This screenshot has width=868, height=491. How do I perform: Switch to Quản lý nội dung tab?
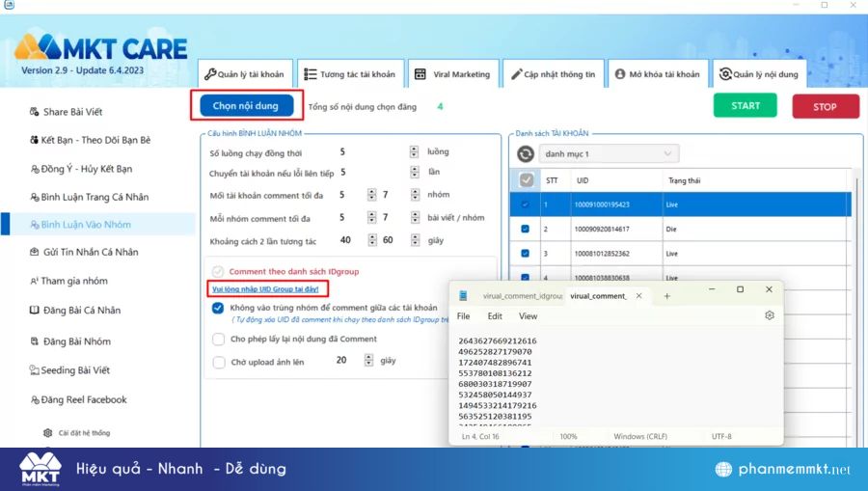click(x=759, y=73)
